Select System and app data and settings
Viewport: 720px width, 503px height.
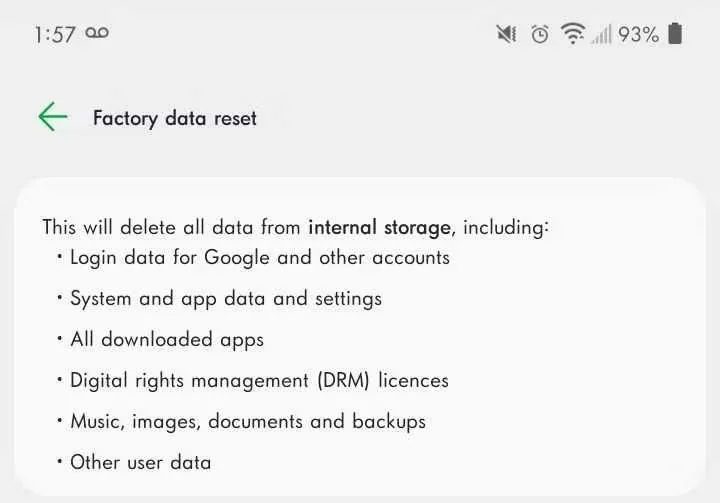tap(226, 298)
